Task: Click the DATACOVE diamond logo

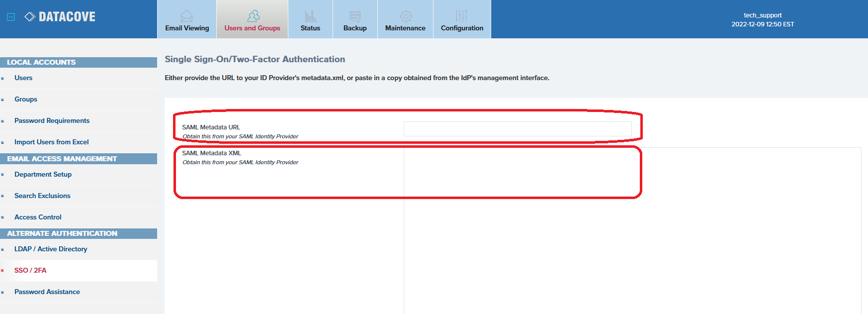Action: coord(30,17)
